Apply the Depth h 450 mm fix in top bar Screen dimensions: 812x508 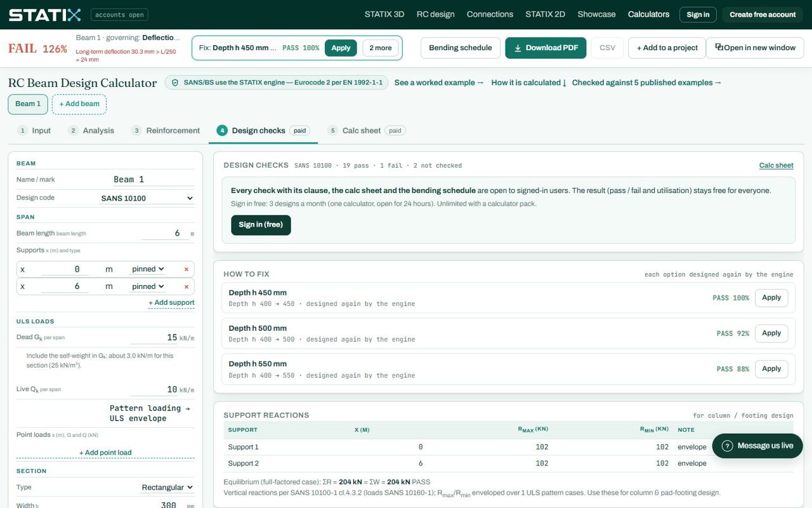341,48
